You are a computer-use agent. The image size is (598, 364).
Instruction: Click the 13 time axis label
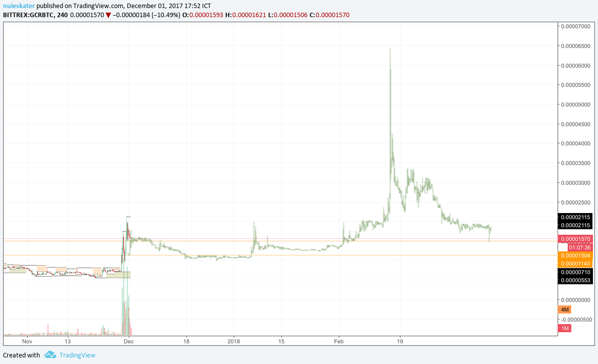68,341
